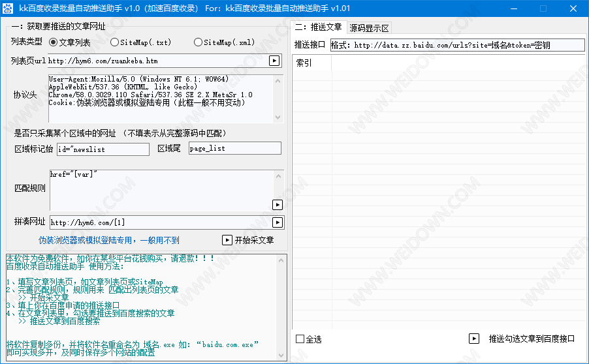Click instruction line '3、填上你在百度申请的推送接口'

click(63, 305)
